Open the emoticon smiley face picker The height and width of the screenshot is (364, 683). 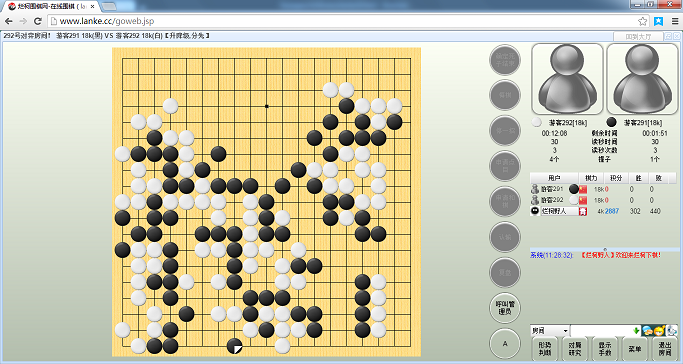coord(659,330)
